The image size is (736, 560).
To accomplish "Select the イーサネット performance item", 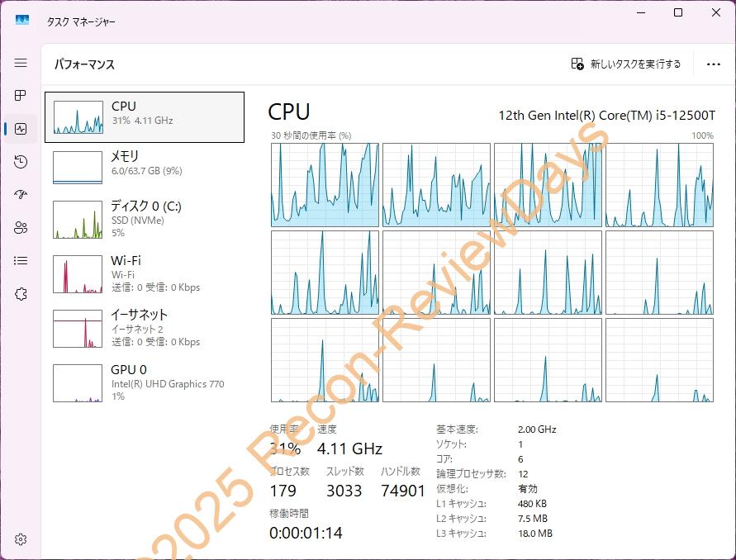I will [x=145, y=328].
